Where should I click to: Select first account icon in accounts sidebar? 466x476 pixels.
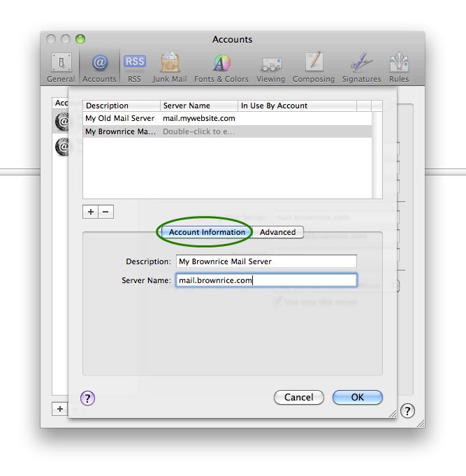point(62,122)
